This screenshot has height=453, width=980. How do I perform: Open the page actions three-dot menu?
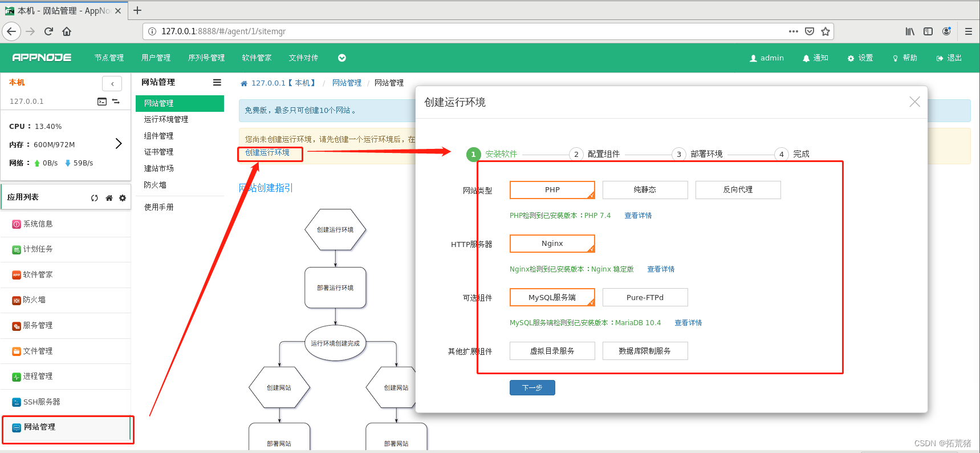(x=794, y=31)
